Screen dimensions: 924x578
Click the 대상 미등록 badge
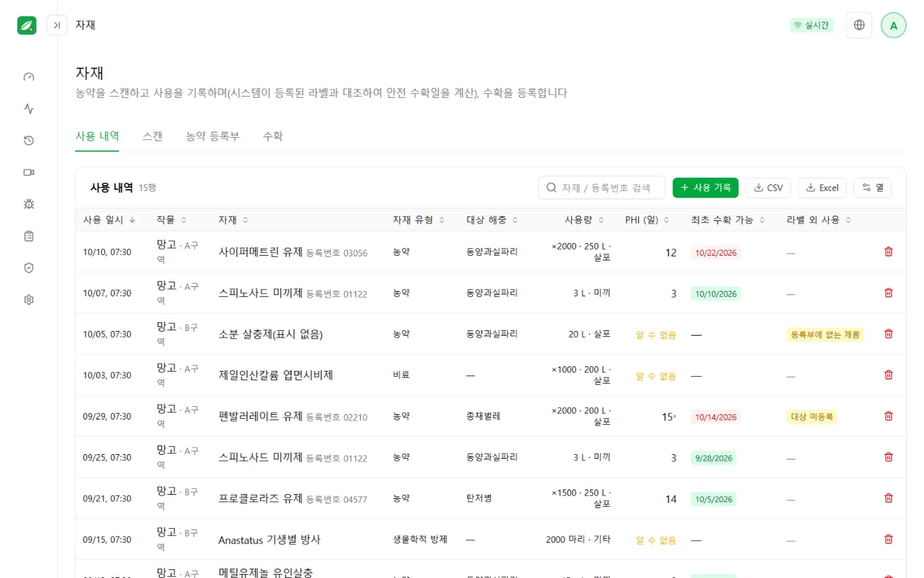tap(811, 417)
